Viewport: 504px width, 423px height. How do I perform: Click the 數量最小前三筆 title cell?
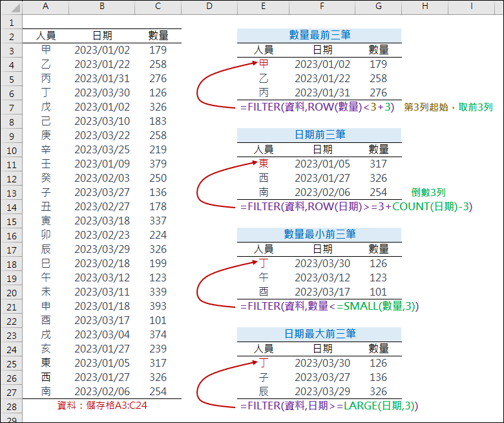319,234
